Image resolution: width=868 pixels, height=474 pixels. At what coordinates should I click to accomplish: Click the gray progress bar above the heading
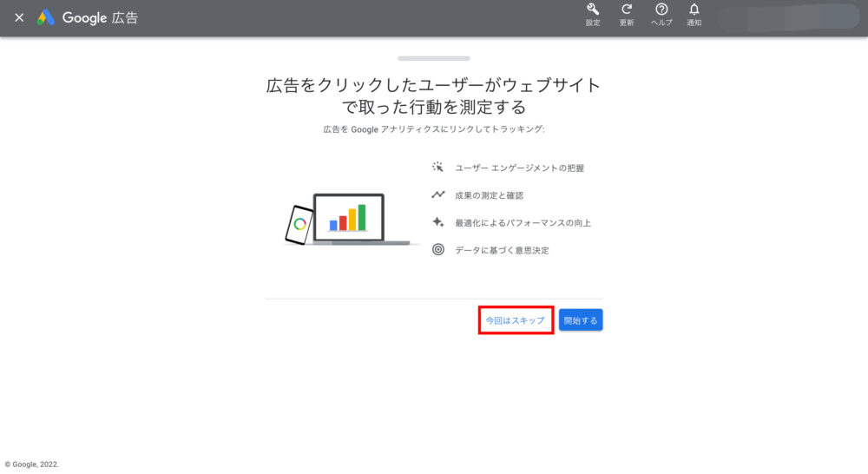tap(434, 58)
